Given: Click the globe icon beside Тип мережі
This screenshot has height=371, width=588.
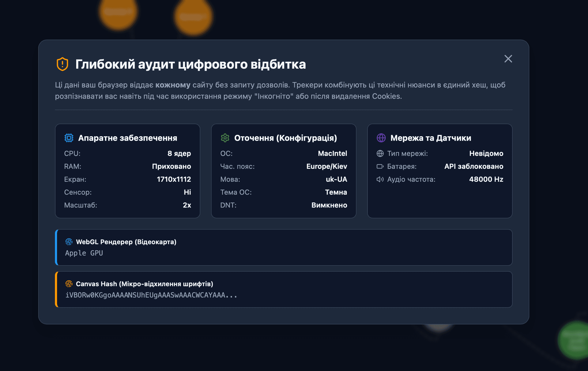Looking at the screenshot, I should click(x=380, y=153).
